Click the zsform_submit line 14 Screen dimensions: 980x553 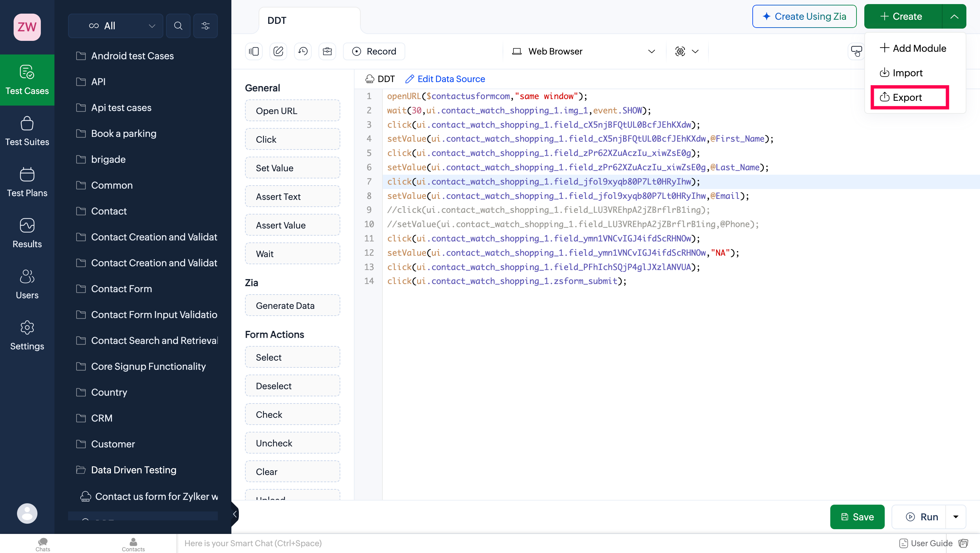[x=507, y=281]
